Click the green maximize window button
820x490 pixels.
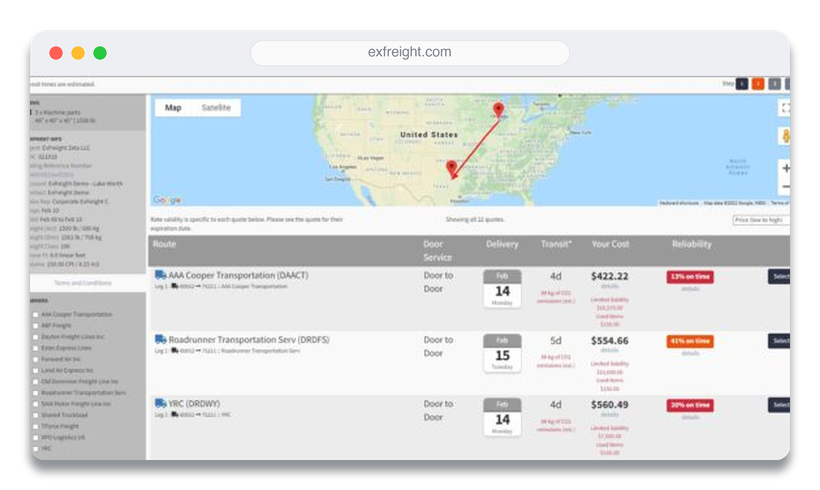click(x=100, y=53)
